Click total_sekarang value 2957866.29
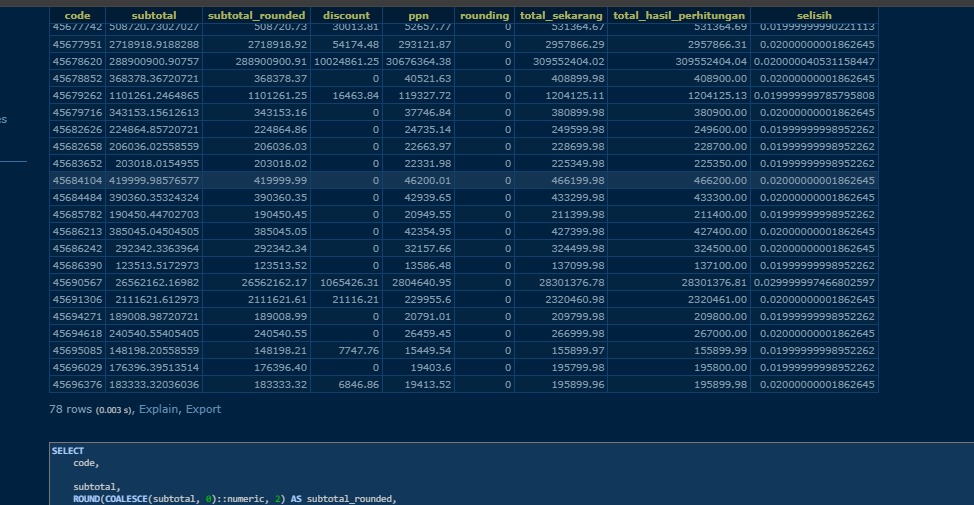Image resolution: width=974 pixels, height=505 pixels. 561,45
